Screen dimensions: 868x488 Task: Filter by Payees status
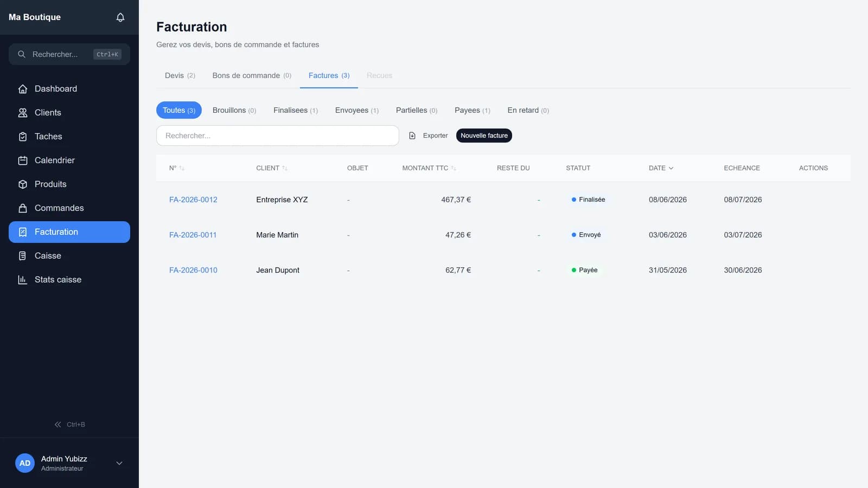point(473,110)
